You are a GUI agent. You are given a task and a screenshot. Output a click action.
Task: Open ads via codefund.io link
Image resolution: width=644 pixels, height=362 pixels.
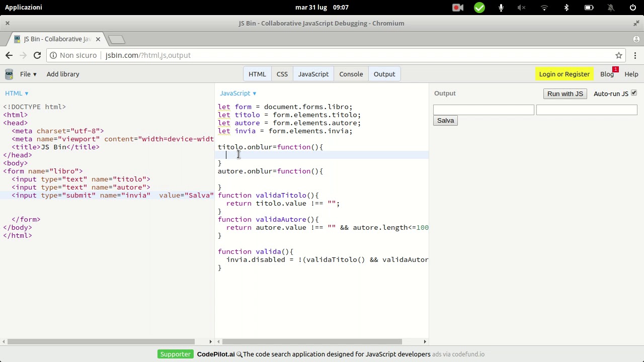pyautogui.click(x=458, y=354)
